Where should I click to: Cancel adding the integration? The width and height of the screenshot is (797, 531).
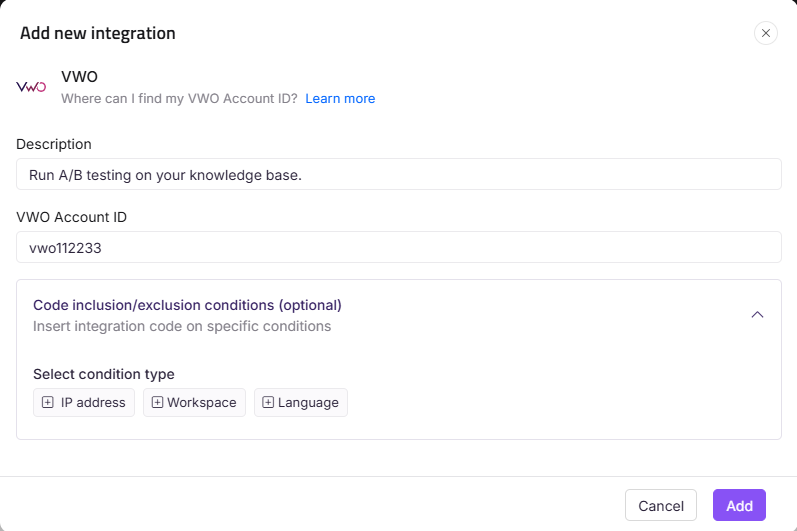pos(661,505)
